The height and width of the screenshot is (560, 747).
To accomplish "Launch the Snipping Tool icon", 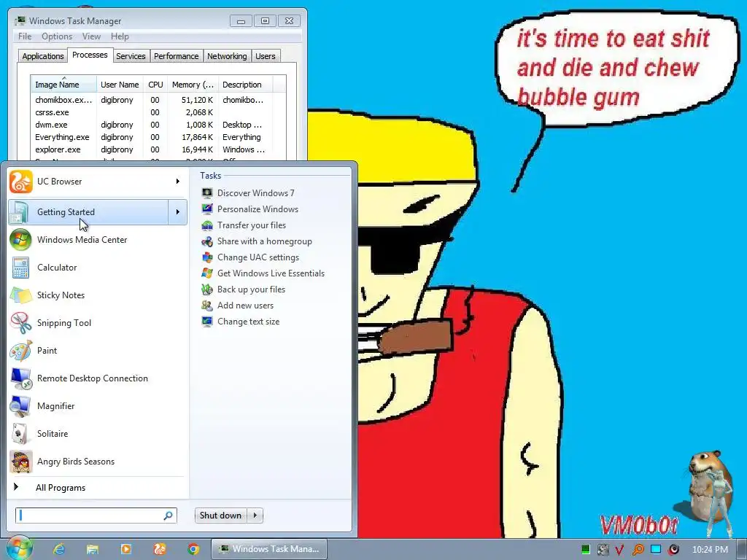I will pyautogui.click(x=20, y=323).
